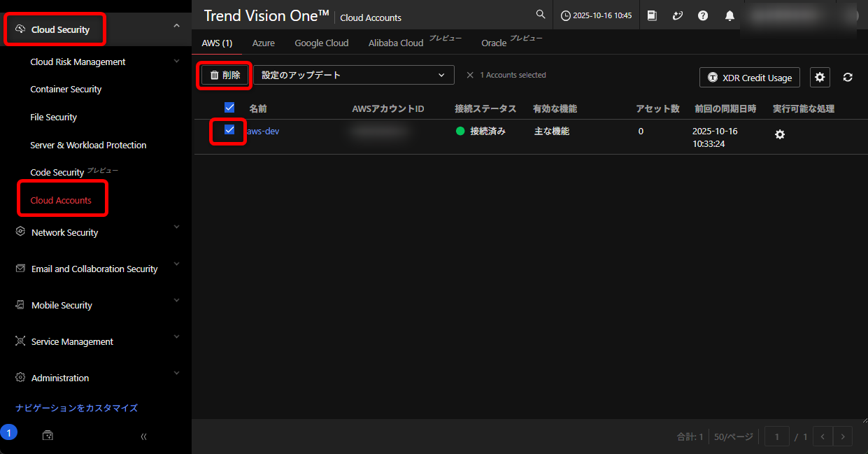Collapse the Cloud Security section chevron
The width and height of the screenshot is (868, 454).
coord(176,26)
